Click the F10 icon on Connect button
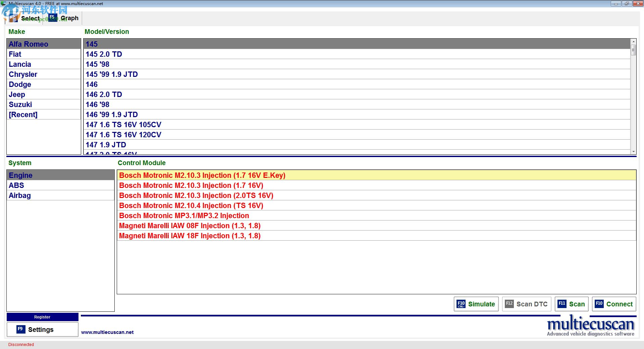The height and width of the screenshot is (349, 644). (x=599, y=304)
